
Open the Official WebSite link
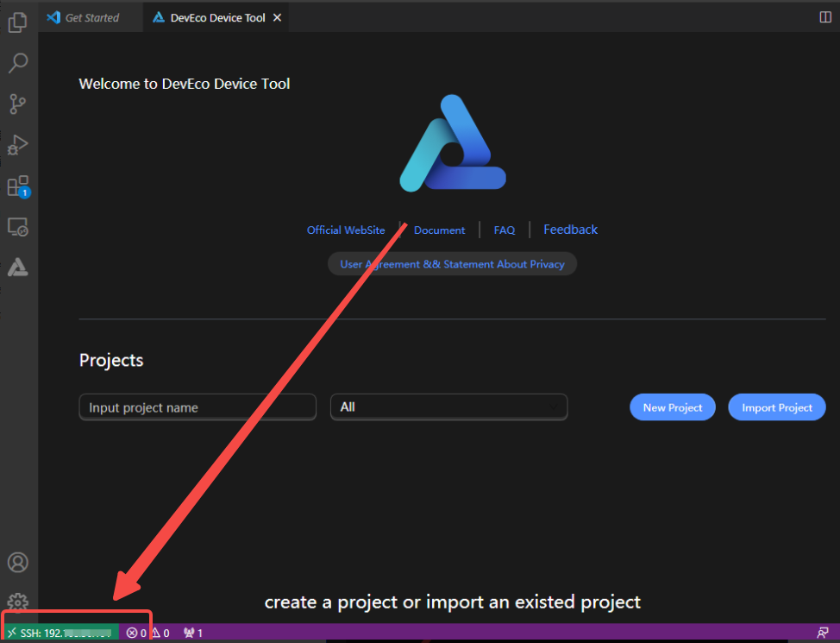coord(346,230)
